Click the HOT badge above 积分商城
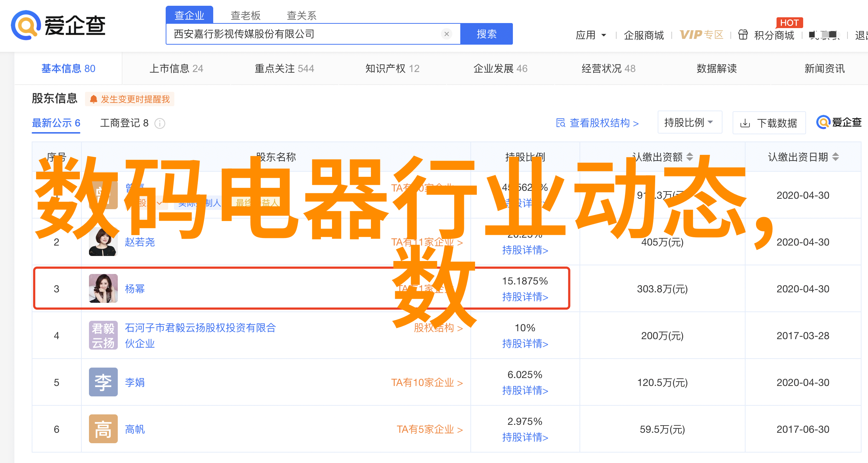868x463 pixels. click(x=789, y=23)
